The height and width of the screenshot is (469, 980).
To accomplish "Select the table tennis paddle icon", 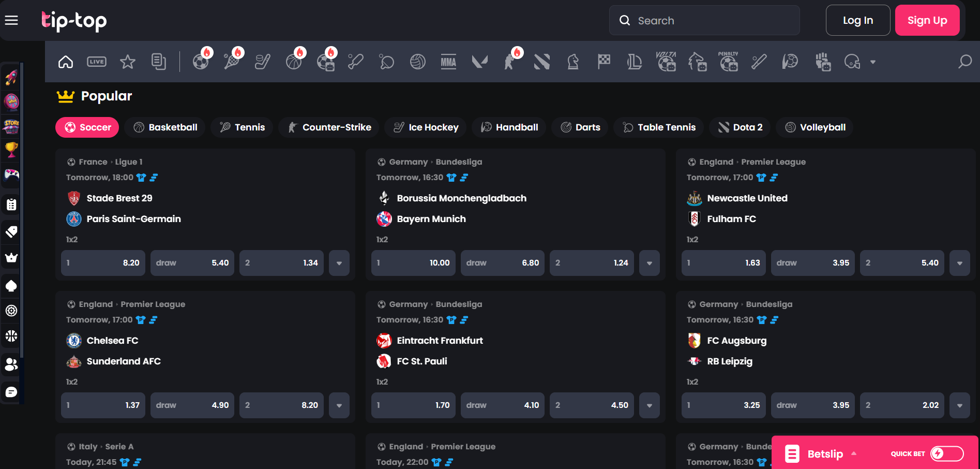I will 387,62.
